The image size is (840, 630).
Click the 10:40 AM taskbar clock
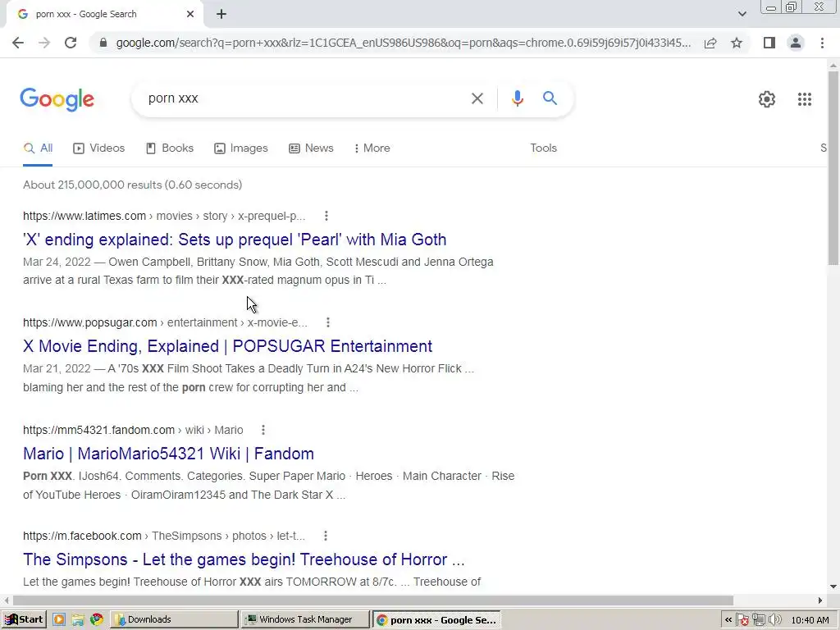(810, 620)
